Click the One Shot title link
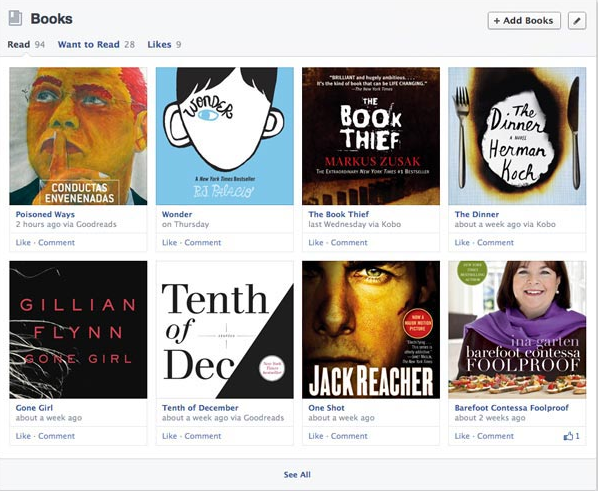The height and width of the screenshot is (491, 598). click(326, 407)
